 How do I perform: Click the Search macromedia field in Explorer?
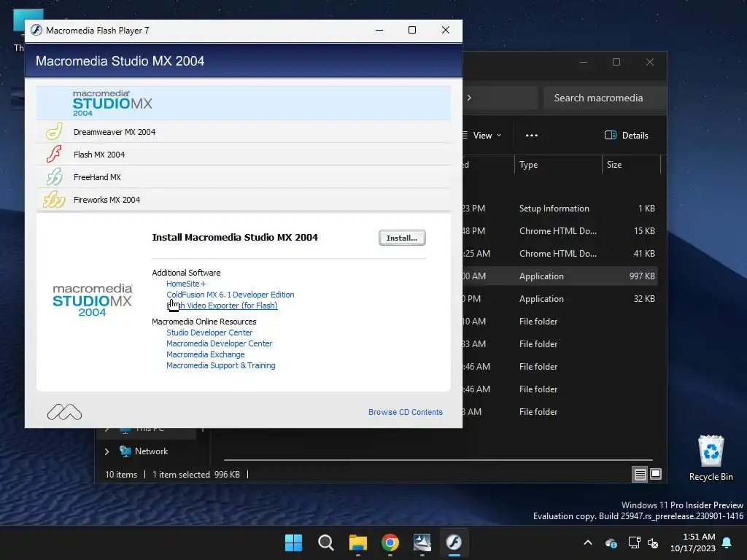(604, 98)
